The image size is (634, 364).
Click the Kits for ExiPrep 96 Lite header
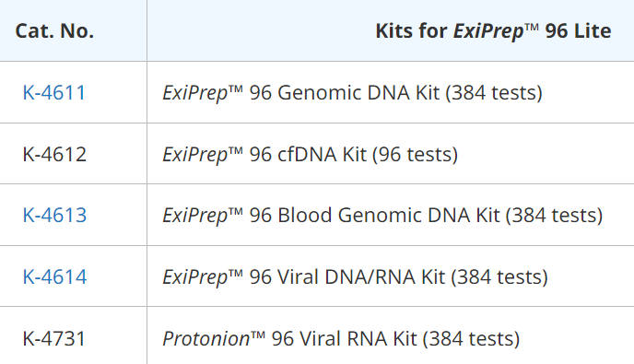(x=493, y=31)
